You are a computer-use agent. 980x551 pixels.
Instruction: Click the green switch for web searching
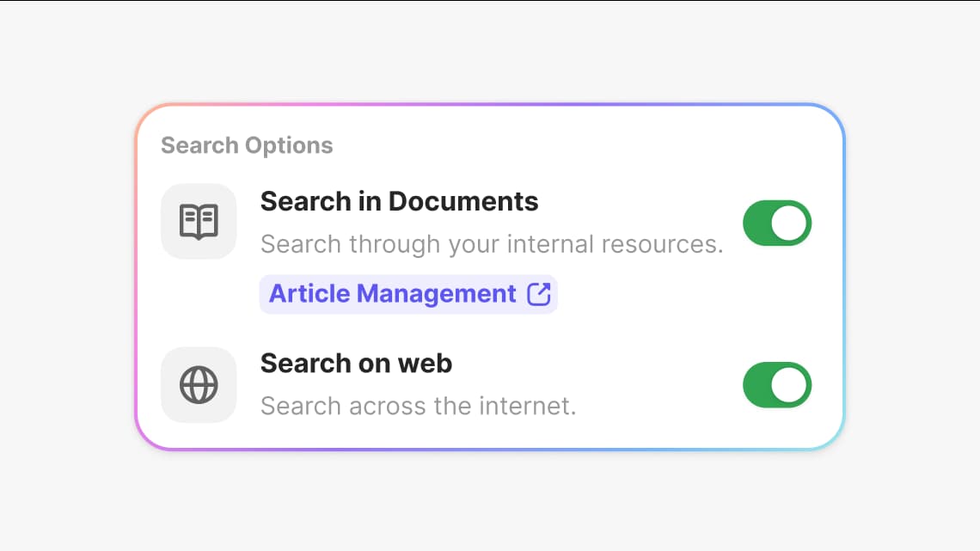777,385
